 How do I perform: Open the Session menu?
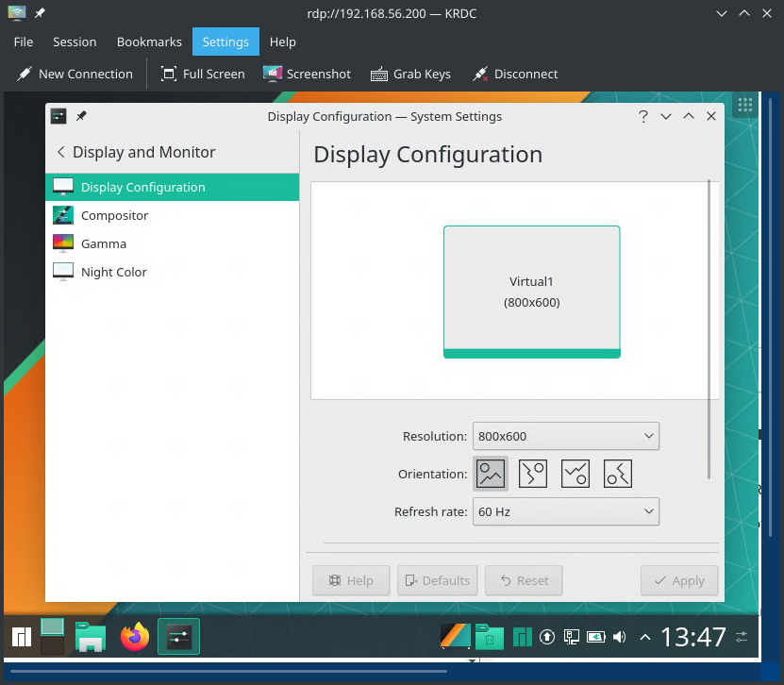click(75, 42)
